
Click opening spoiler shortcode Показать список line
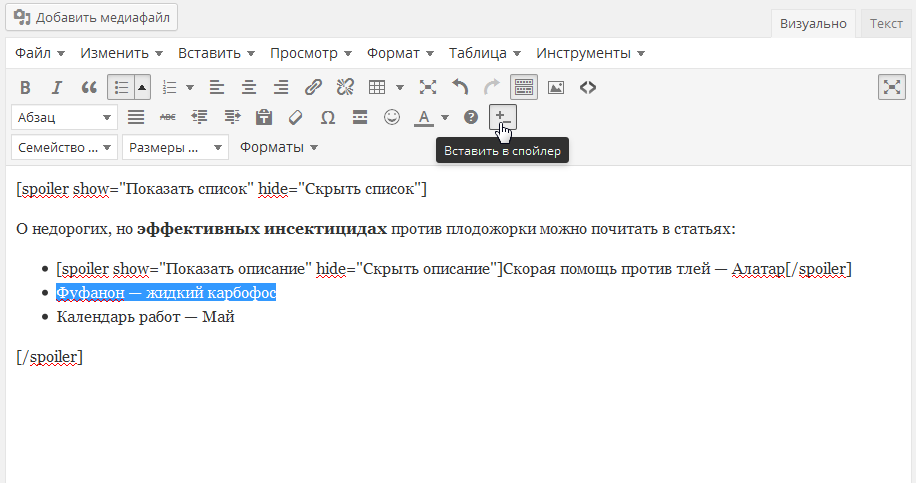click(x=221, y=189)
